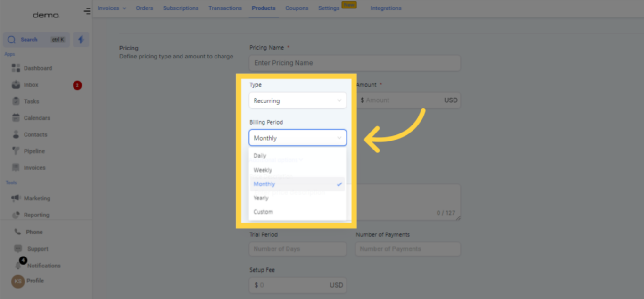The image size is (644, 299).
Task: Click the Marketing megaphone icon
Action: 16,198
